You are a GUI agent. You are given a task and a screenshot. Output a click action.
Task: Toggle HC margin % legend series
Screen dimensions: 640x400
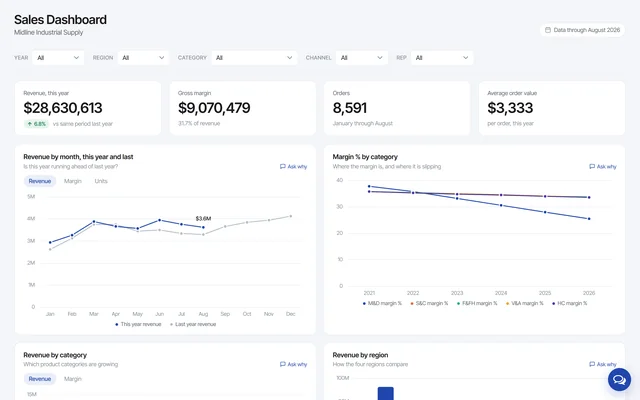point(569,303)
